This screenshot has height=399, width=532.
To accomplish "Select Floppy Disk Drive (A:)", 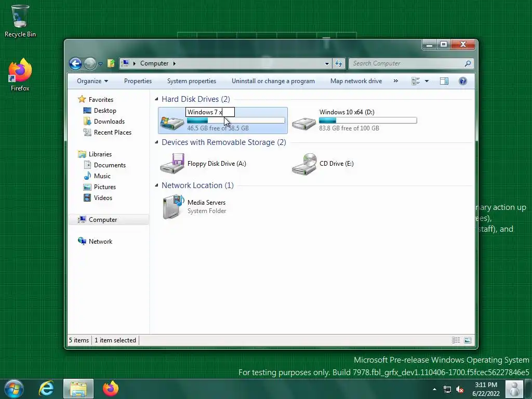I will click(203, 164).
